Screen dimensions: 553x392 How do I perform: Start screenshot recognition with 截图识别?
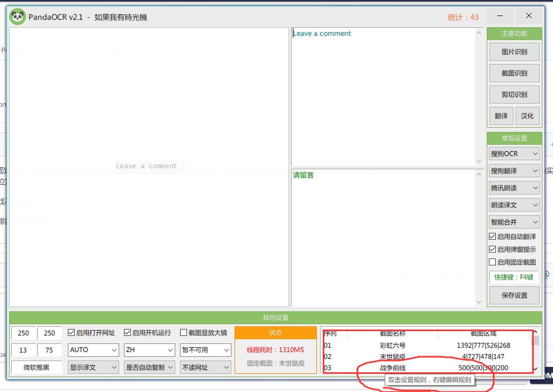(513, 73)
